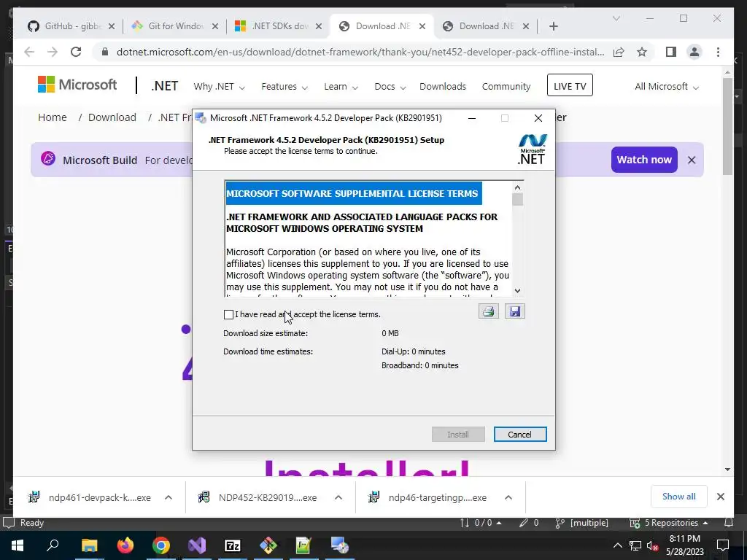The image size is (747, 560).
Task: Open Git taskbar icon
Action: (268, 545)
